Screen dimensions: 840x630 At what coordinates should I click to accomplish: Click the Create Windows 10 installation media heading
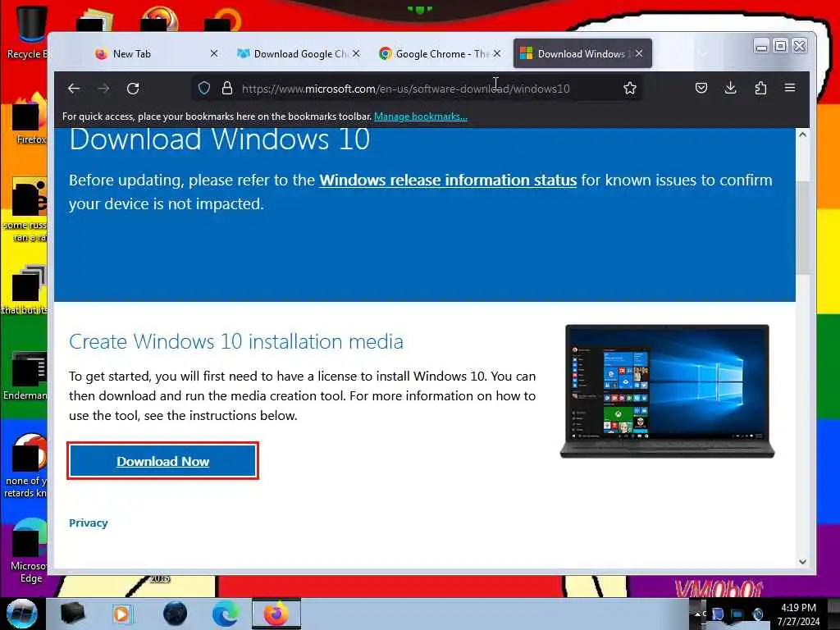click(236, 341)
